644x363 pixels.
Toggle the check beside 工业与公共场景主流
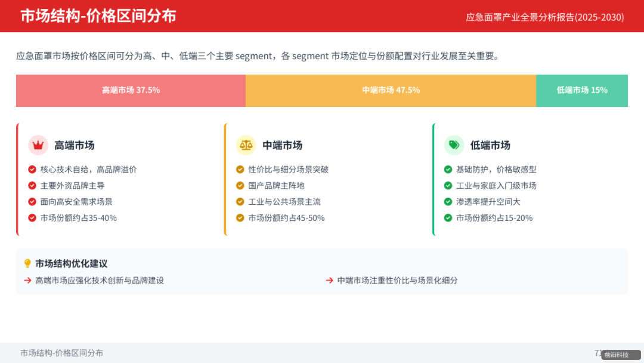tap(240, 201)
